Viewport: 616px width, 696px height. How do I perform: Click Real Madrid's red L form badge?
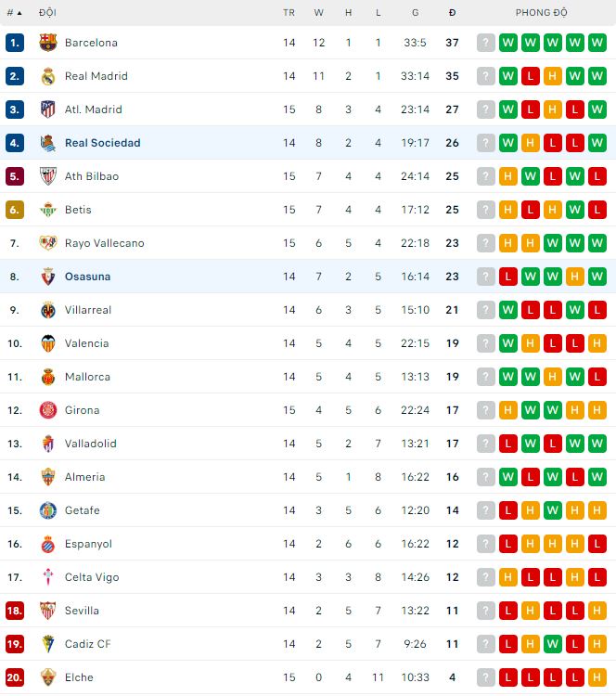point(531,76)
